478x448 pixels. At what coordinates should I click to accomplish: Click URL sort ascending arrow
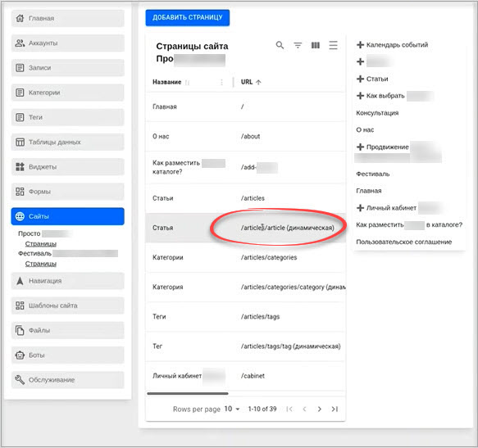258,82
